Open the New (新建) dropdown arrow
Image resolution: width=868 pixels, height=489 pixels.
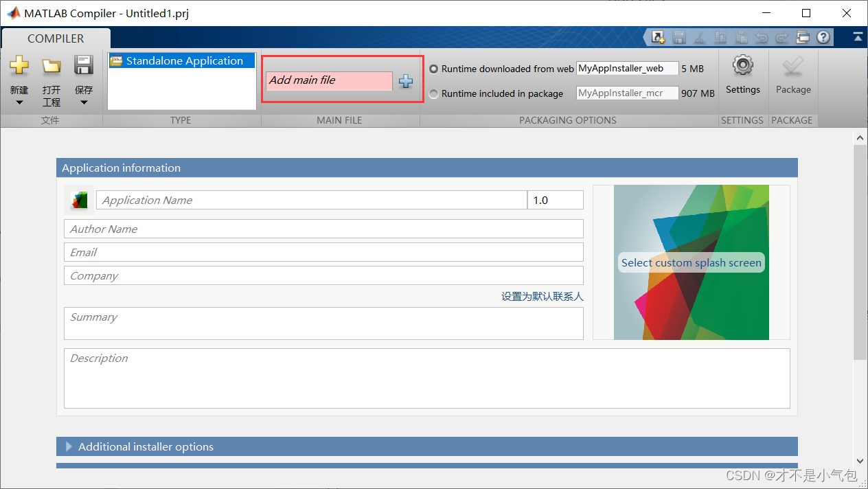(x=19, y=103)
